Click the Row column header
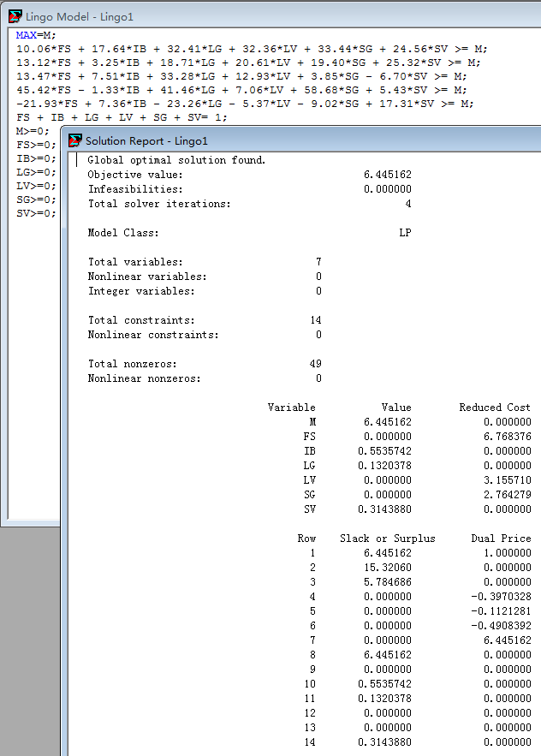The width and height of the screenshot is (541, 756). point(306,539)
